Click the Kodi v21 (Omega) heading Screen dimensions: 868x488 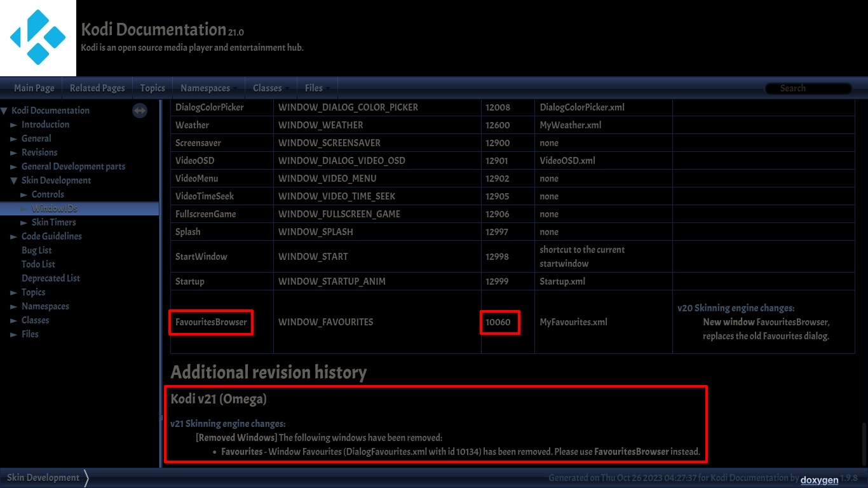coord(219,400)
